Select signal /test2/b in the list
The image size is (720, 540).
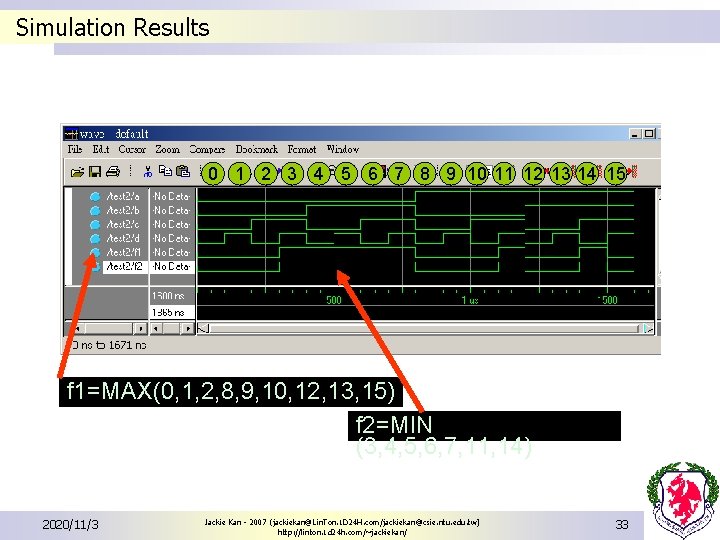point(123,210)
